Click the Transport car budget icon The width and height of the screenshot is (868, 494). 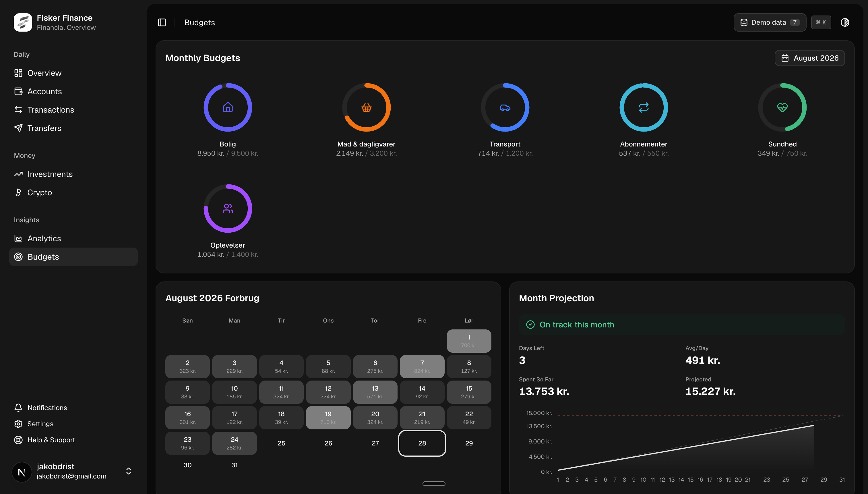pyautogui.click(x=505, y=107)
